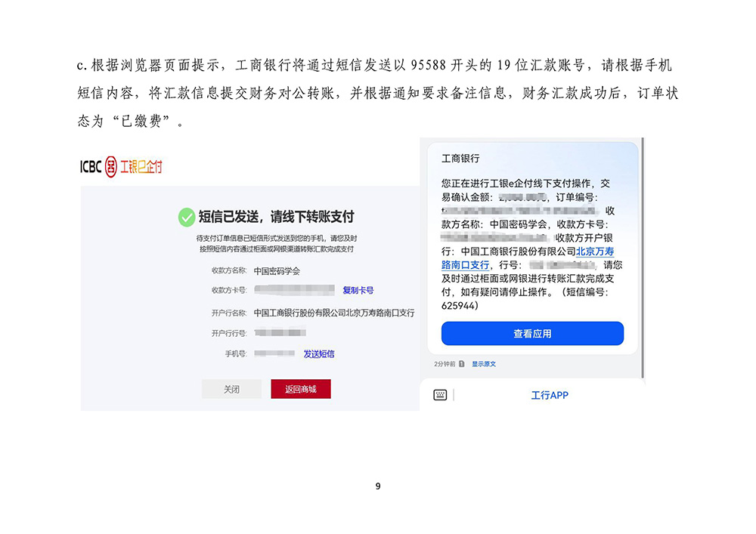Click the grey 关闭 button
756x534 pixels.
pos(231,389)
